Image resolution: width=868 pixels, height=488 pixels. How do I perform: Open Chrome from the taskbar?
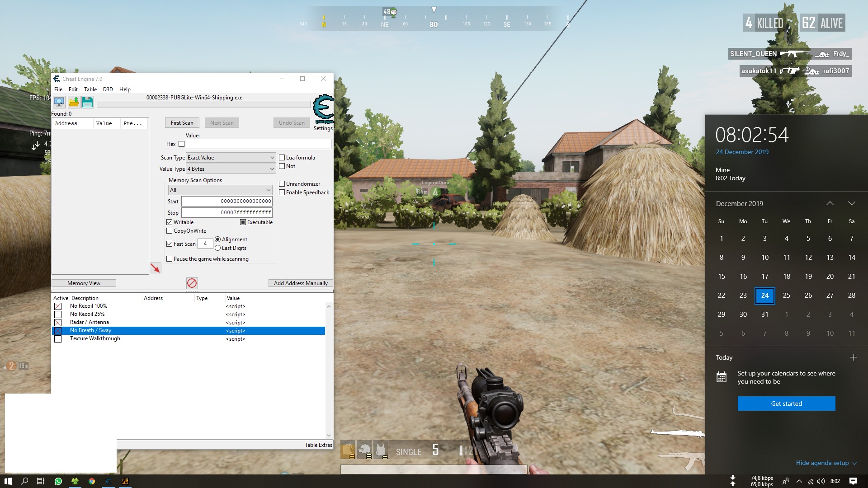pyautogui.click(x=92, y=481)
